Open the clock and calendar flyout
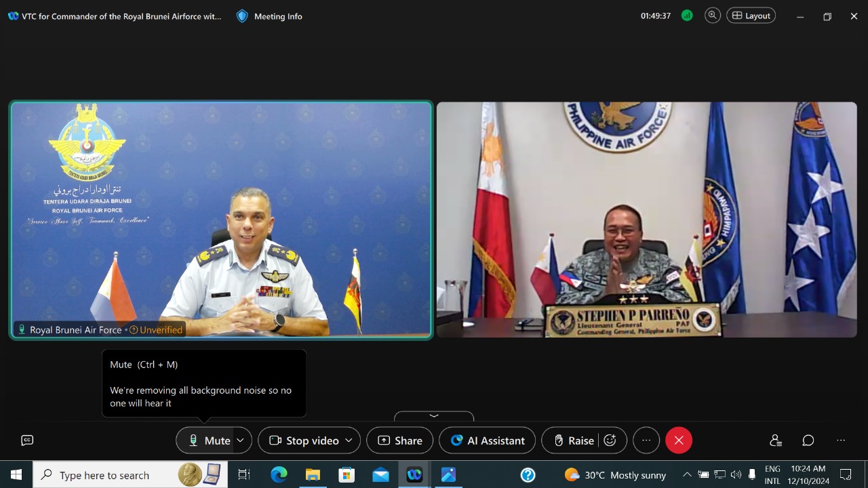Viewport: 868px width, 488px height. click(809, 475)
